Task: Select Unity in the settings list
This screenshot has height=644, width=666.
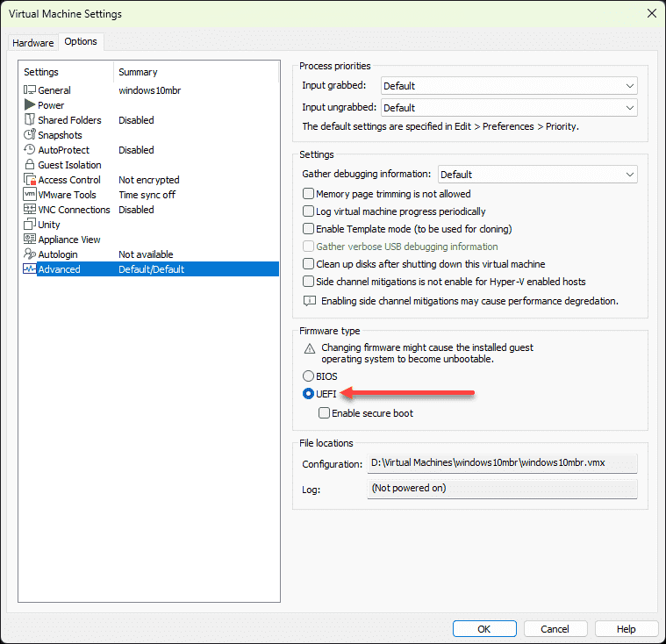Action: tap(151, 225)
